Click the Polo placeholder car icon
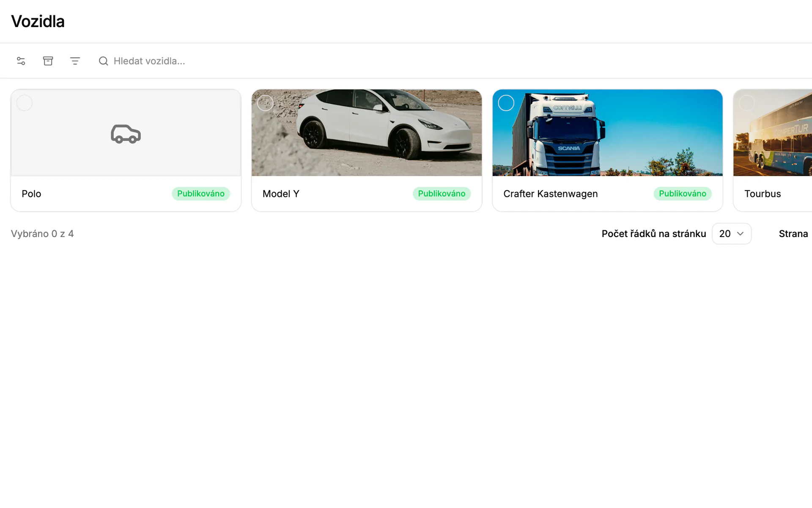Viewport: 812px width, 508px height. click(x=126, y=134)
